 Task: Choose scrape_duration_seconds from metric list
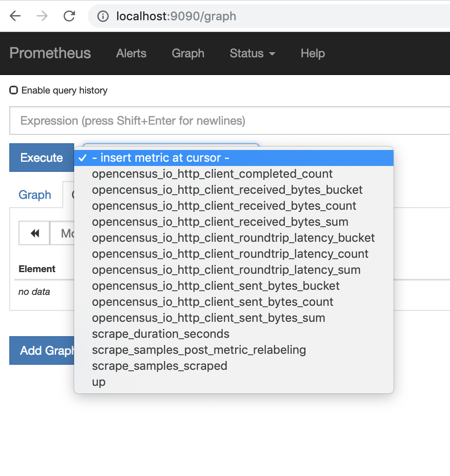pyautogui.click(x=234, y=334)
